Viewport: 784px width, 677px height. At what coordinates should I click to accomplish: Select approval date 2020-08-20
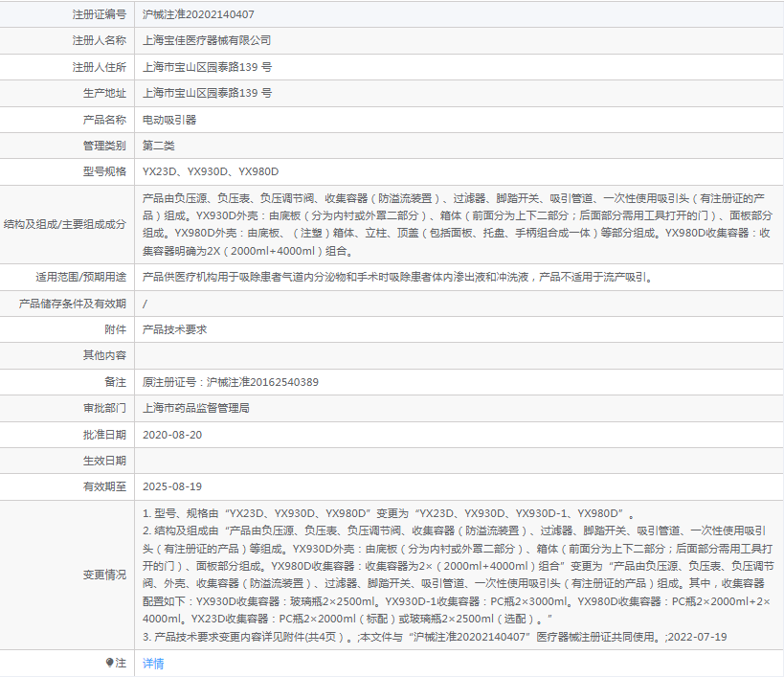click(172, 435)
